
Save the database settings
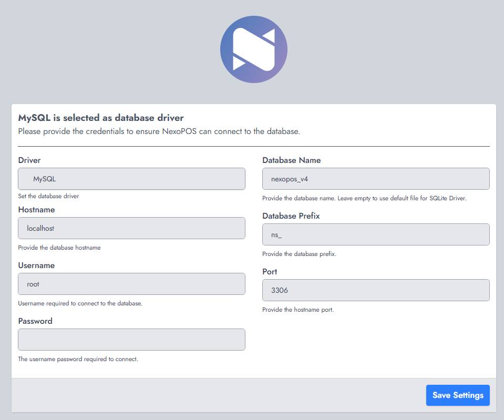tap(458, 395)
